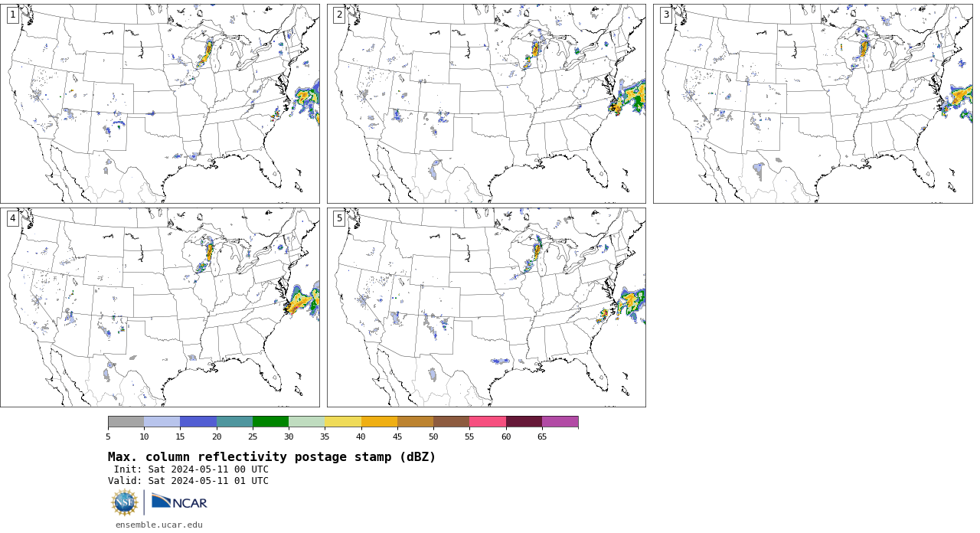Click the number label '3' on third map
The width and height of the screenshot is (980, 533).
[x=666, y=15]
